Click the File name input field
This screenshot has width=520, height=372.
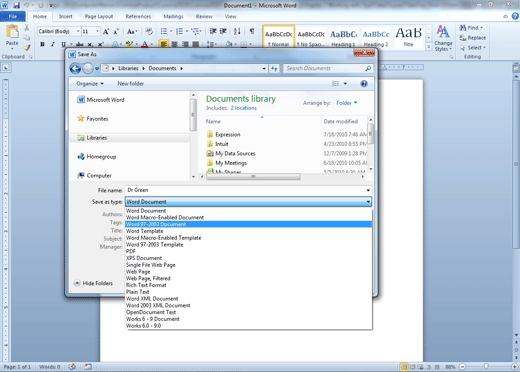(248, 190)
